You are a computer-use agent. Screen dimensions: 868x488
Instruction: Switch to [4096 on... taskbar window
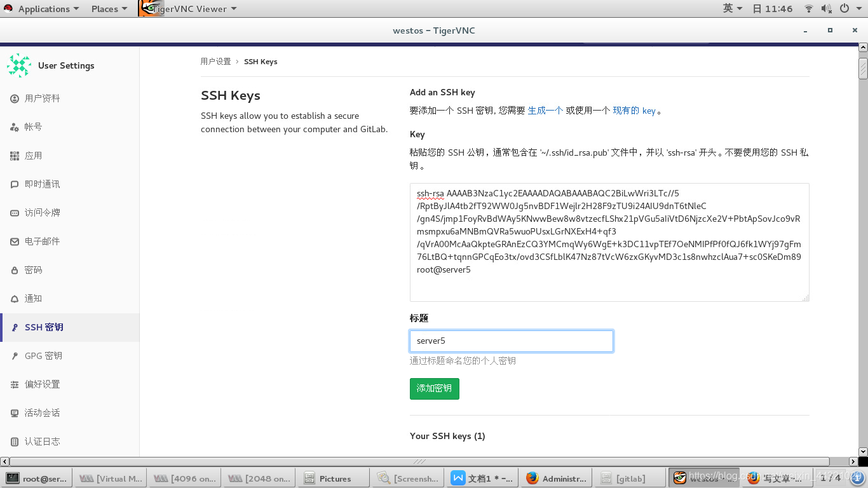point(185,478)
